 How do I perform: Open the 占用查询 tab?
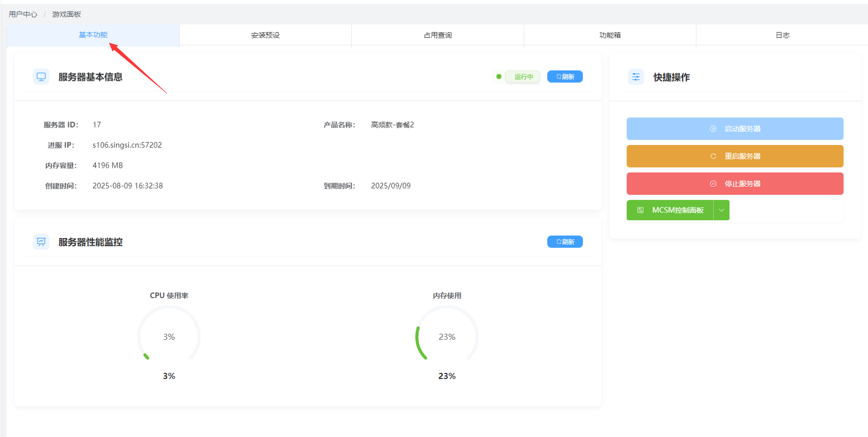tap(438, 35)
